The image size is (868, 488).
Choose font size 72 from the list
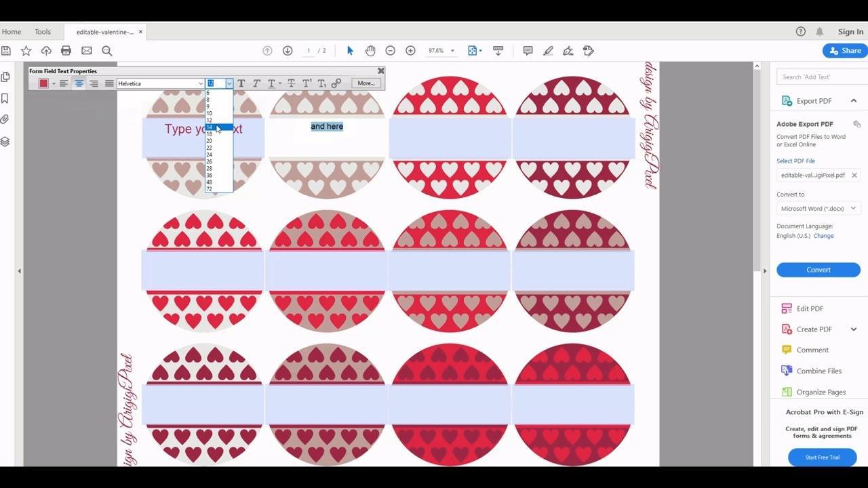pyautogui.click(x=219, y=189)
